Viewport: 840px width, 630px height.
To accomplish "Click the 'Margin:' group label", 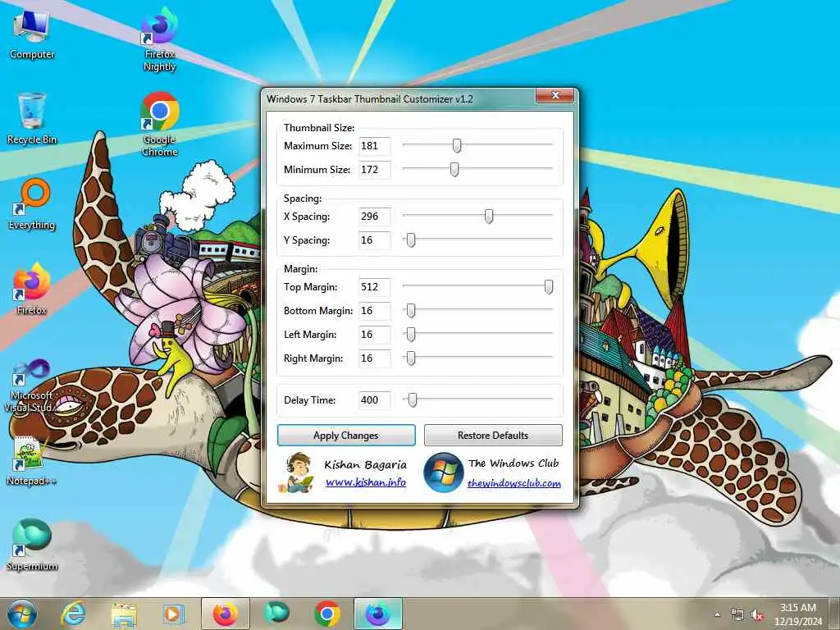I will pos(300,269).
